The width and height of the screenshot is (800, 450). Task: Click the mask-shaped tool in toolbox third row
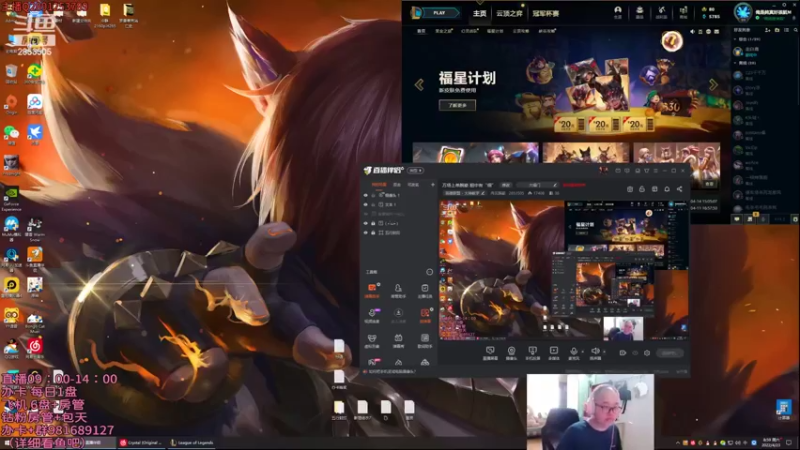tap(372, 340)
